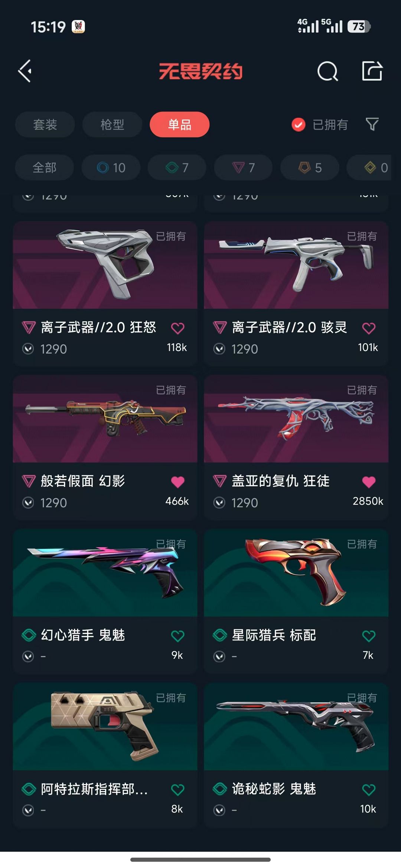Switch to the 套装 tab
Viewport: 401px width, 868px height.
tap(45, 124)
